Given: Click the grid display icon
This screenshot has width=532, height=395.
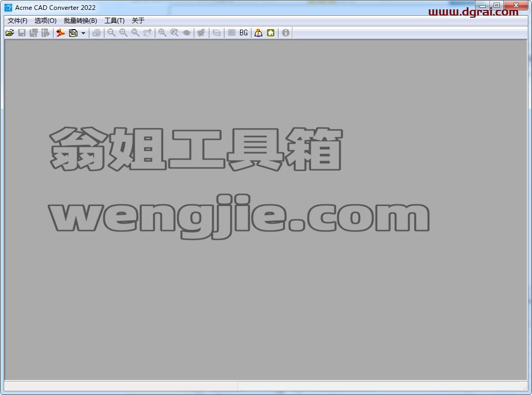Looking at the screenshot, I should coord(231,33).
